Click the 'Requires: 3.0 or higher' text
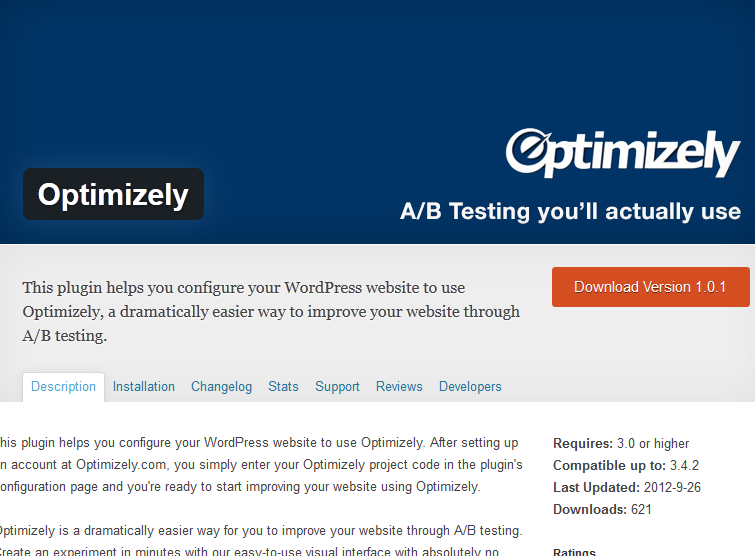This screenshot has height=556, width=755. (x=621, y=443)
